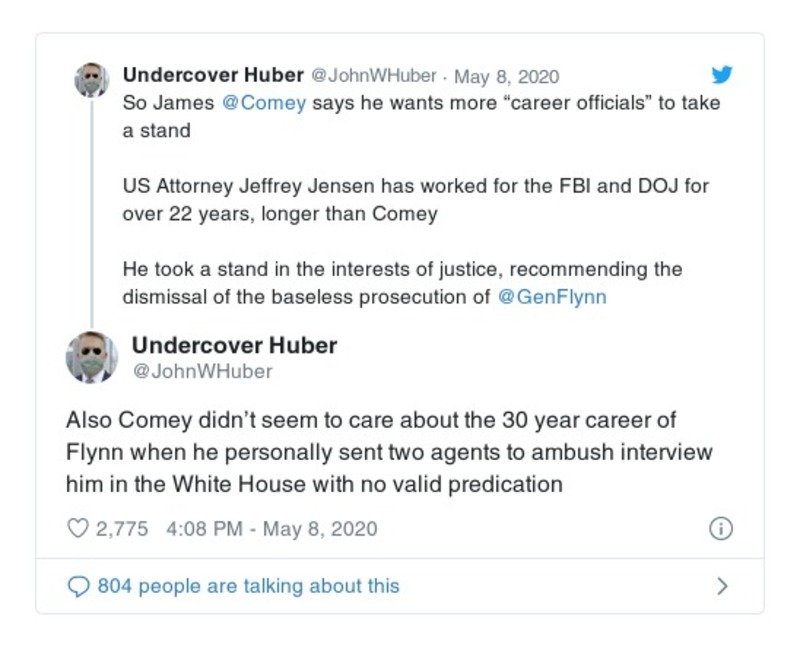This screenshot has height=654, width=800.
Task: Click the @JohnWHuber handle in the parent tweet
Action: point(374,76)
